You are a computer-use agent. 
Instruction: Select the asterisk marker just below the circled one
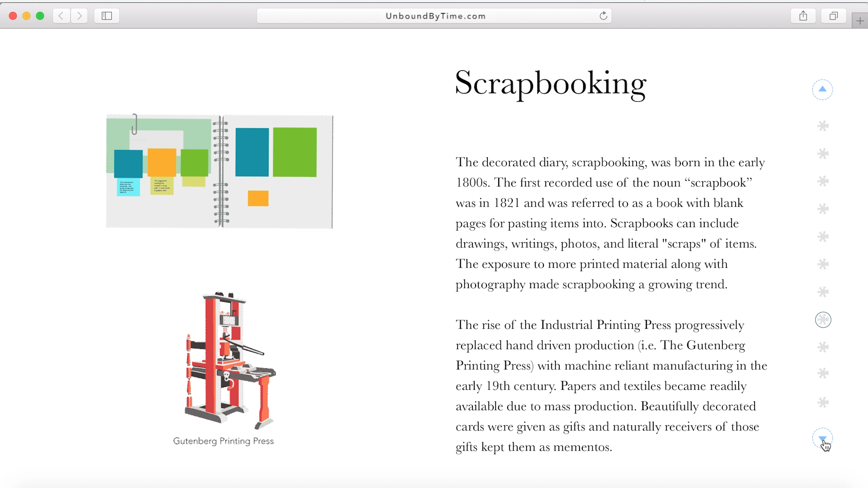(823, 347)
